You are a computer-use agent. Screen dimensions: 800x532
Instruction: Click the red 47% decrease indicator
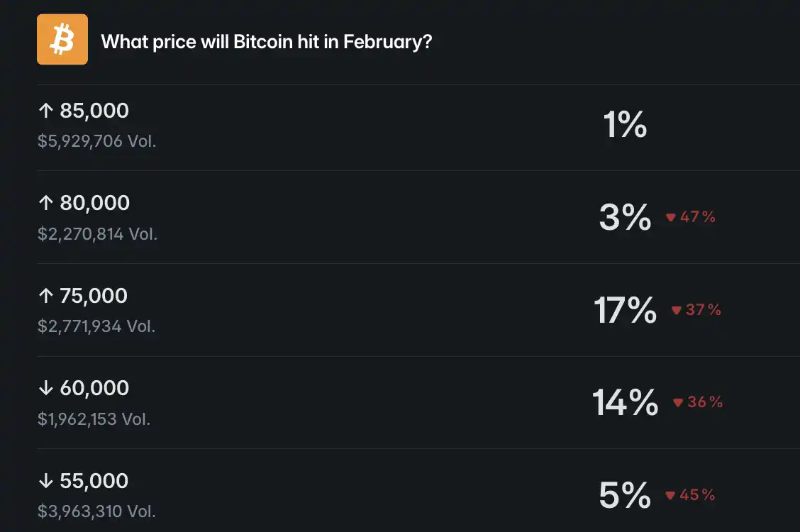[691, 218]
